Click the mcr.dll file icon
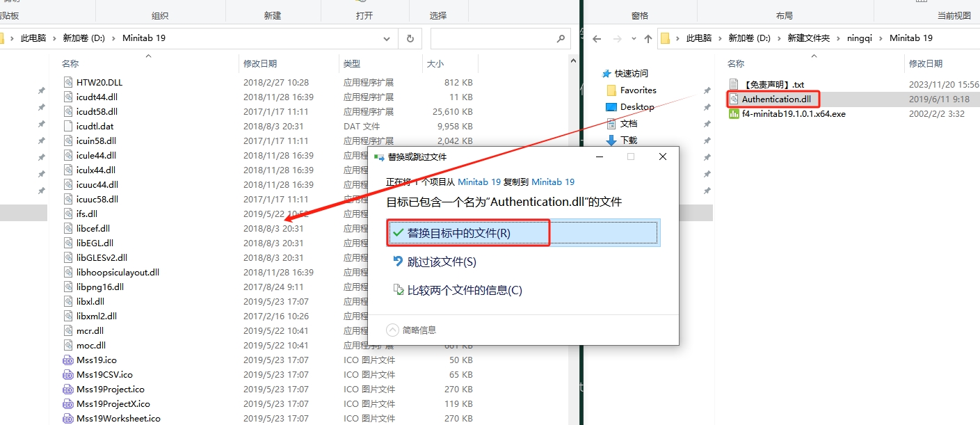This screenshot has width=980, height=425. coord(67,330)
